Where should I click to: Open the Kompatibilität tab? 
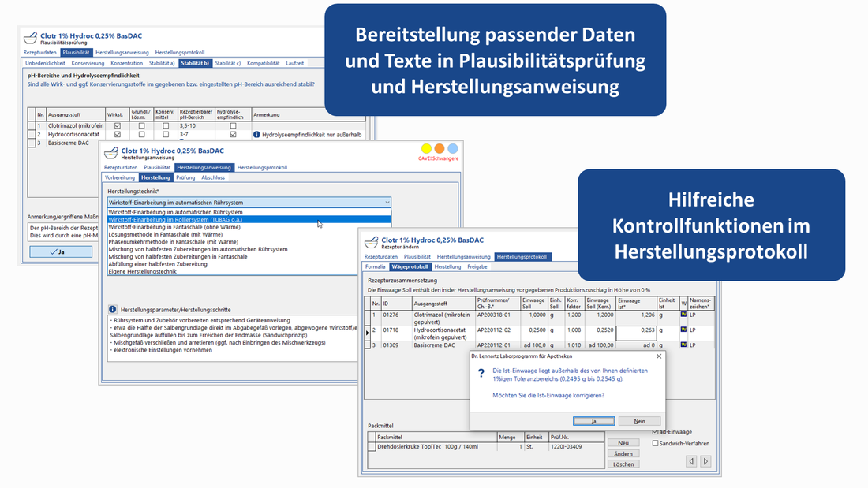(x=263, y=63)
